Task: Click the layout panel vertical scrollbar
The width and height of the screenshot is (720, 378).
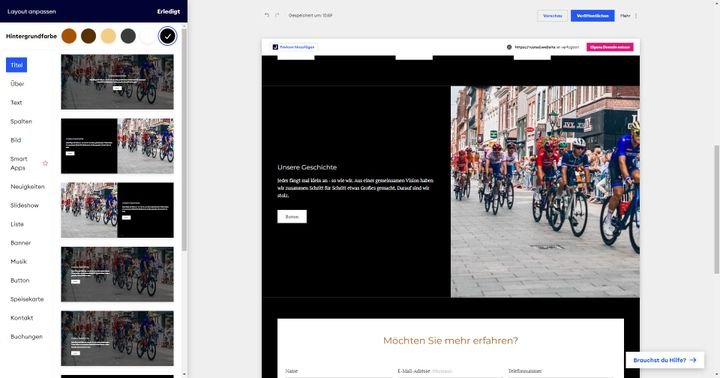Action: [185, 140]
